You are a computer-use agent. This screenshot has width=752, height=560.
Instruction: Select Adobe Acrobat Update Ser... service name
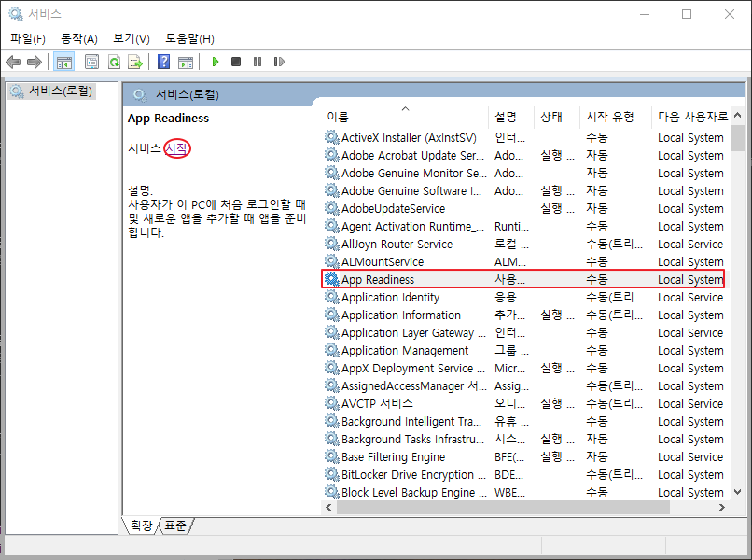point(412,155)
